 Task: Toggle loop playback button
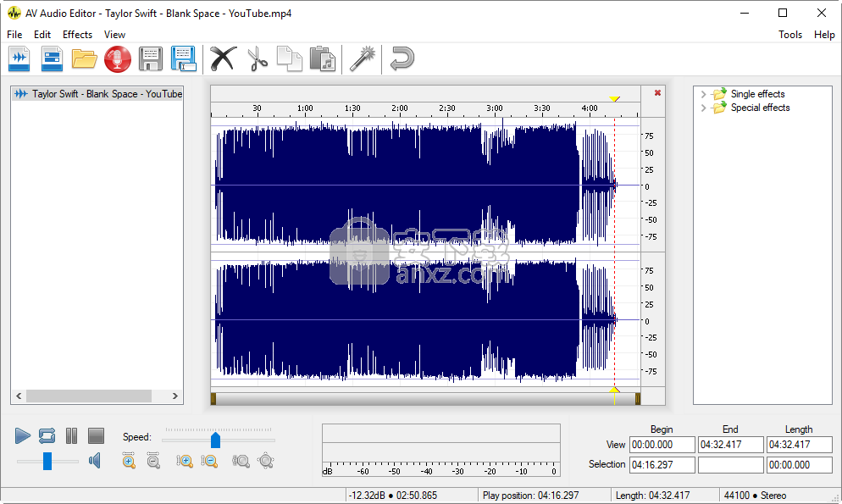tap(47, 436)
